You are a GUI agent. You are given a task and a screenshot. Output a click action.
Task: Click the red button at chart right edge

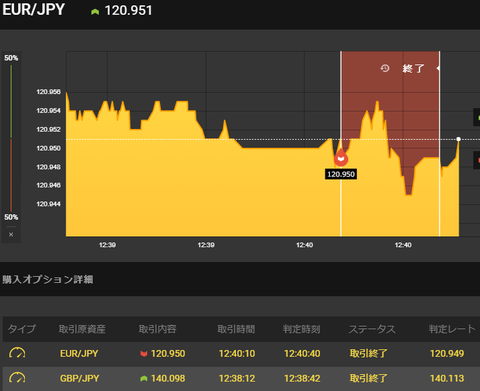pyautogui.click(x=477, y=160)
